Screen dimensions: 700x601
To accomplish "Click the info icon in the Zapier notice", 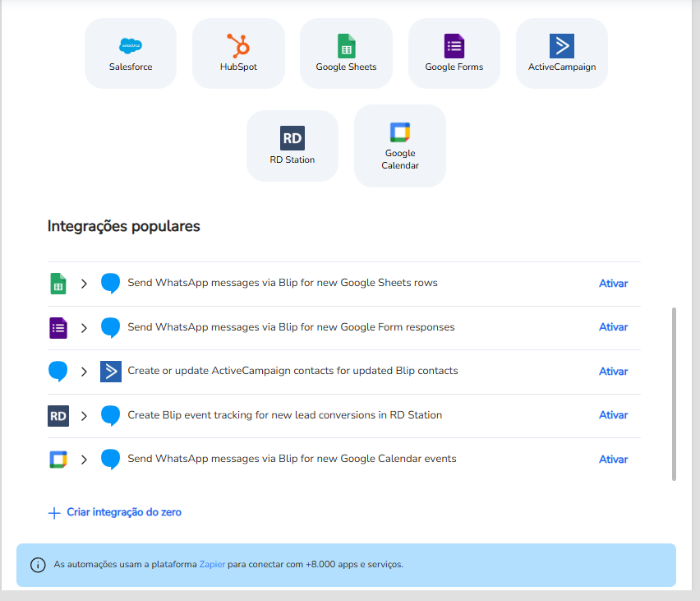I will 38,565.
